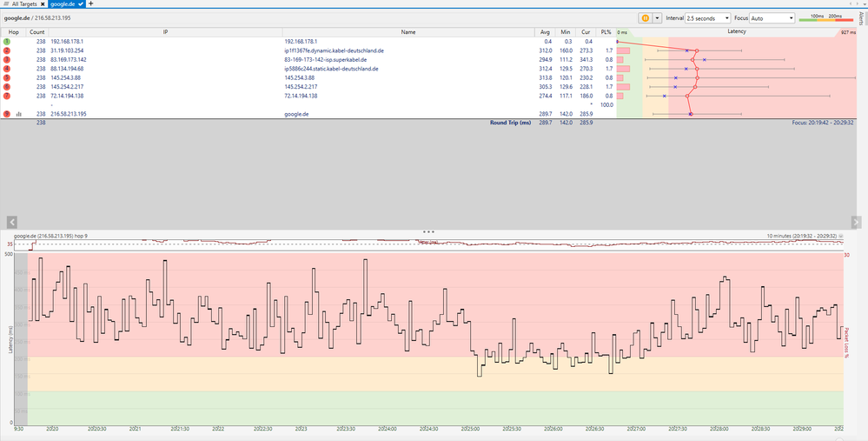The width and height of the screenshot is (868, 441).
Task: Click google.de name in hop 9 row
Action: [296, 114]
